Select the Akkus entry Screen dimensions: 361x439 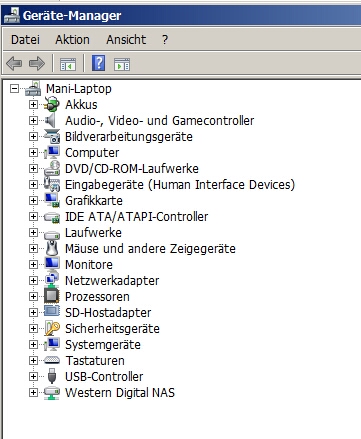(x=81, y=105)
